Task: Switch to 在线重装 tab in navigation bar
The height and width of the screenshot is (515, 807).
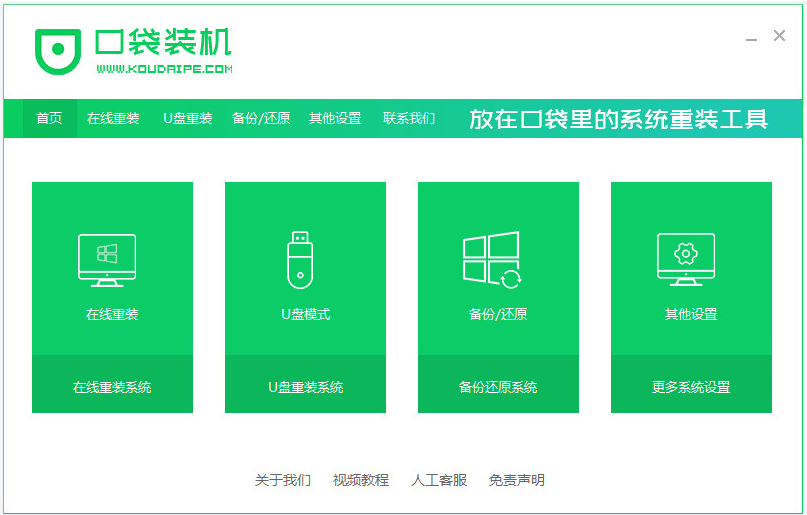Action: tap(113, 118)
